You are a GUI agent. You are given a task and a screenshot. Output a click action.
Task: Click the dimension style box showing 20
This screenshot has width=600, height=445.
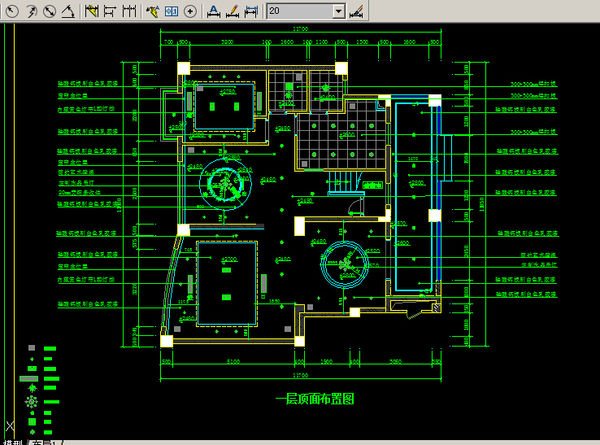coord(298,11)
